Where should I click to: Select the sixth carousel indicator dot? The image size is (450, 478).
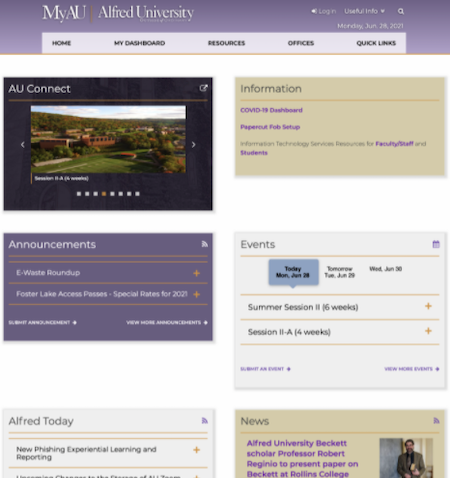point(121,194)
